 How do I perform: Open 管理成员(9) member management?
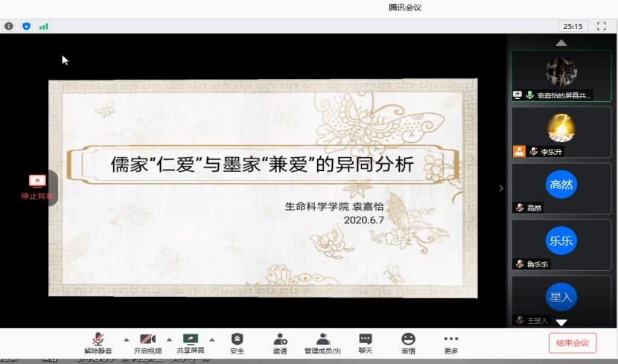tap(322, 342)
